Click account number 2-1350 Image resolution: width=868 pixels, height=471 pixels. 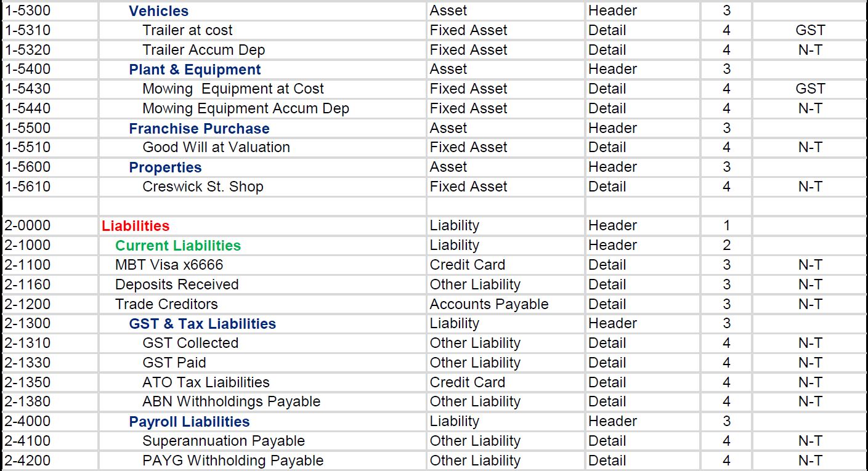(28, 382)
